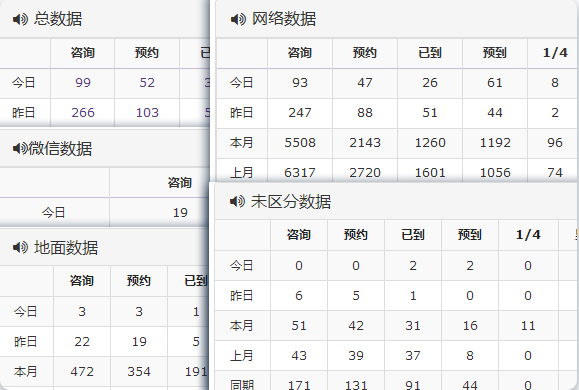
Task: Click the 预到 column header in 网络数据
Action: pos(495,53)
